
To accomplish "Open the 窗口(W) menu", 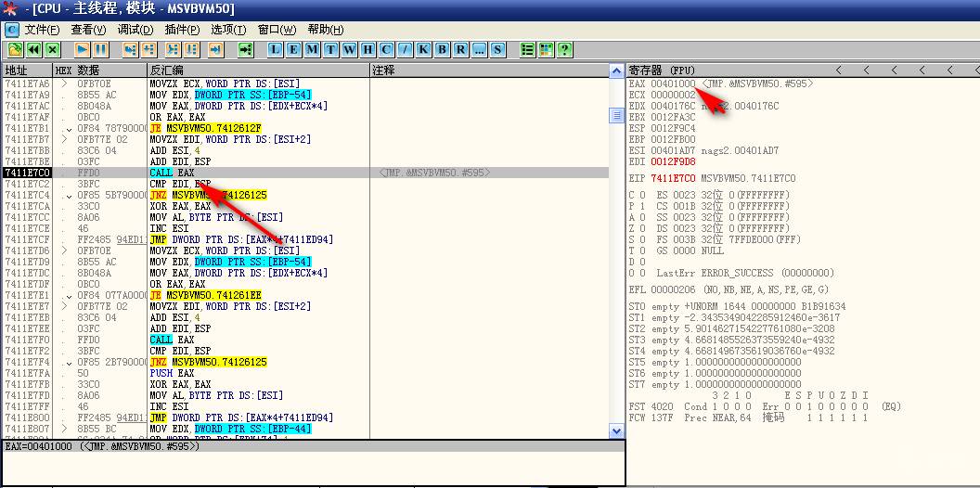I will click(x=277, y=30).
